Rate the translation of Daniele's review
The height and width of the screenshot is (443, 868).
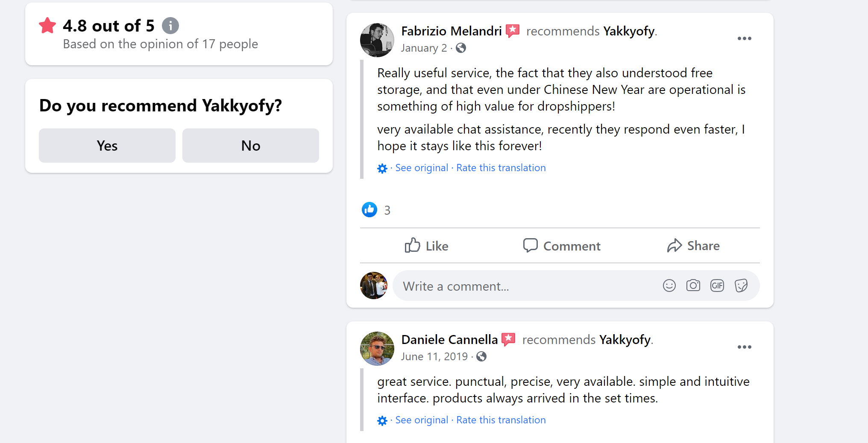(x=501, y=420)
